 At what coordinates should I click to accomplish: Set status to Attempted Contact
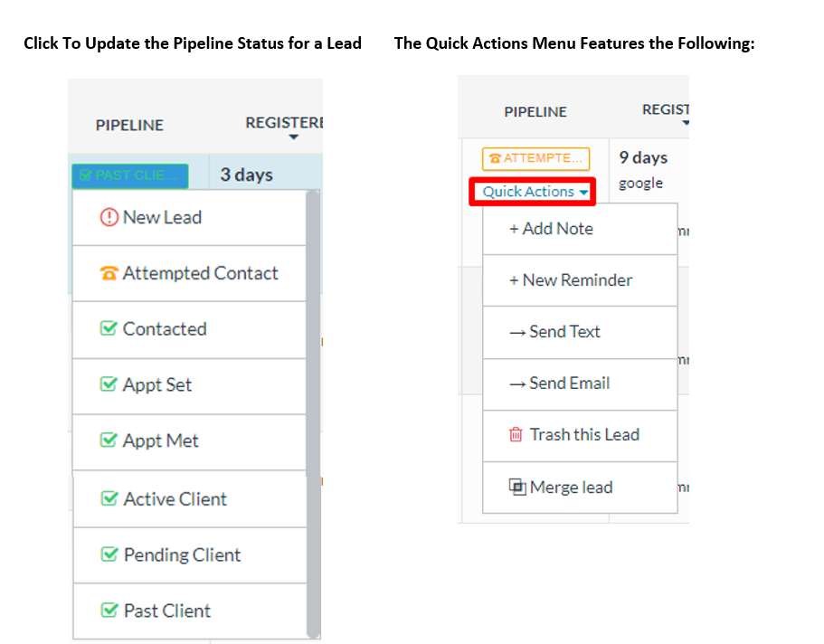click(x=189, y=273)
